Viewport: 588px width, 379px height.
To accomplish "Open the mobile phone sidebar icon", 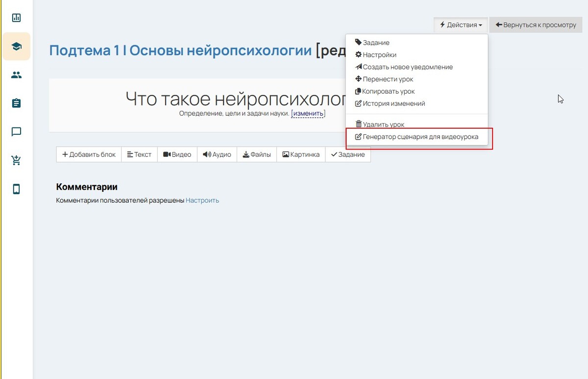I will 16,189.
